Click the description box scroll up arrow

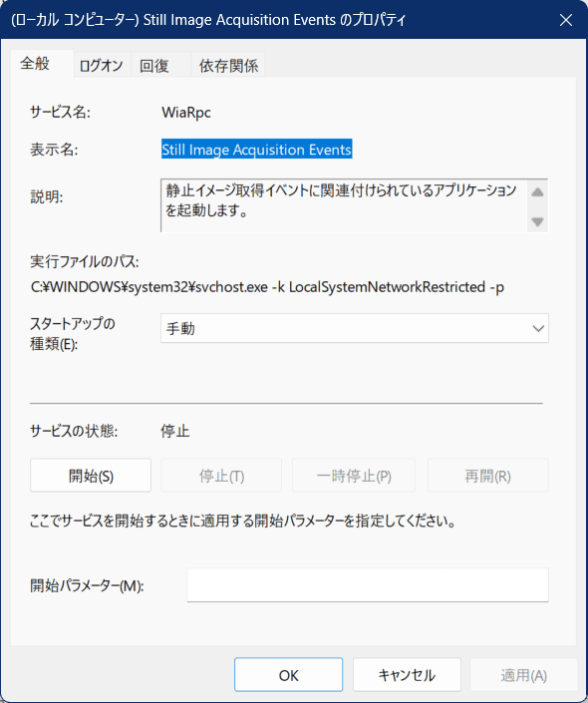(537, 192)
